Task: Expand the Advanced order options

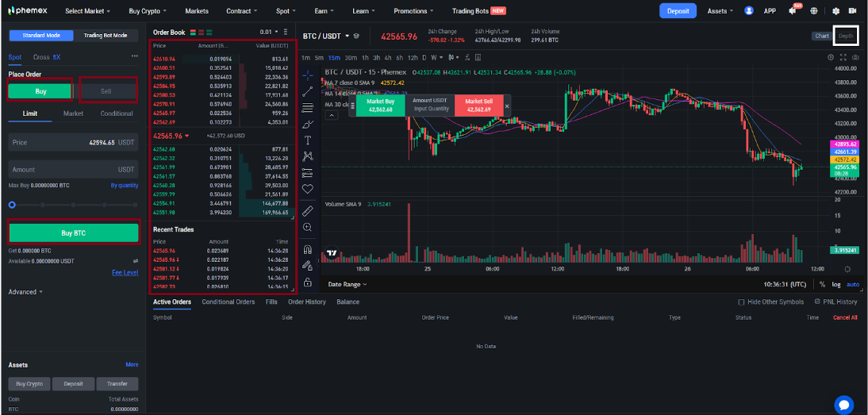Action: [x=25, y=291]
